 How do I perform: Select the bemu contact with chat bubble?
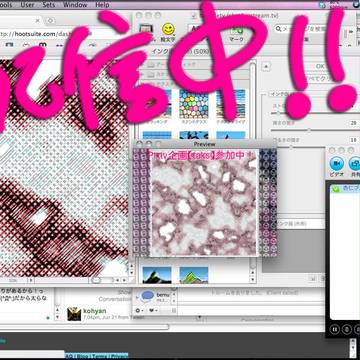click(x=154, y=296)
